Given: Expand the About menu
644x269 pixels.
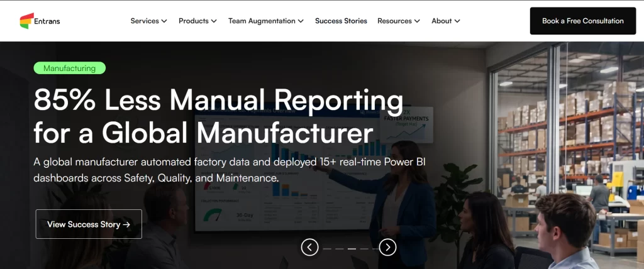Looking at the screenshot, I should pos(446,21).
